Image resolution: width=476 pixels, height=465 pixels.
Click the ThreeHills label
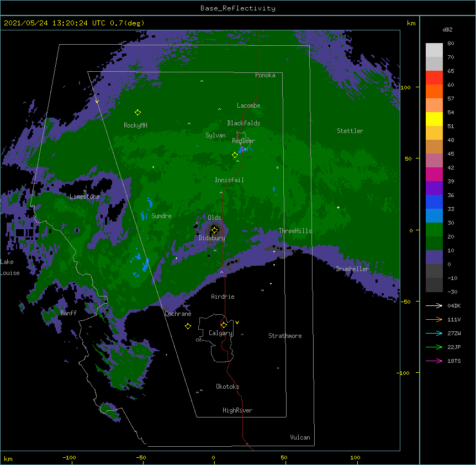point(295,231)
